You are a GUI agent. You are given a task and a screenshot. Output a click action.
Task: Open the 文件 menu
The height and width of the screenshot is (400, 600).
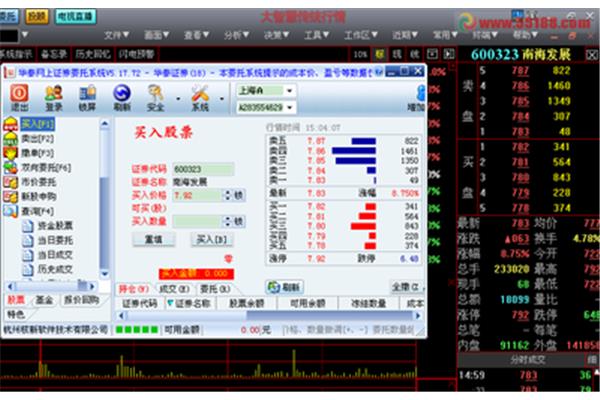pyautogui.click(x=116, y=35)
